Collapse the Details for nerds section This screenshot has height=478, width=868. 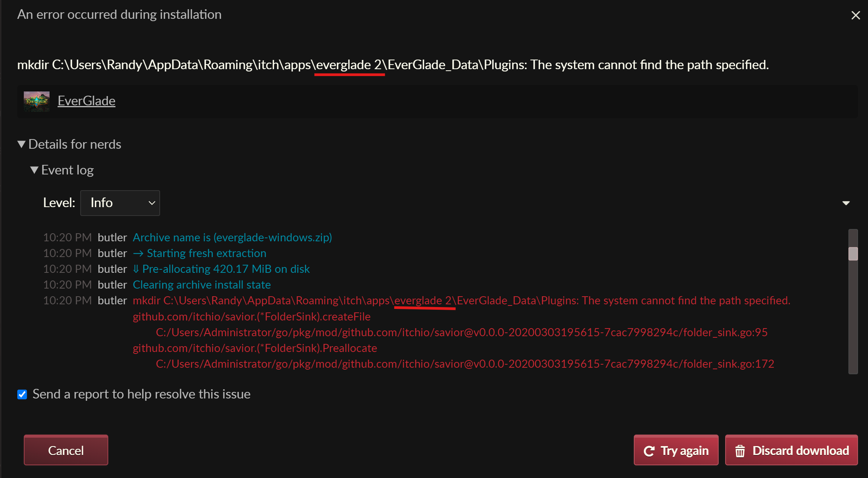(69, 144)
